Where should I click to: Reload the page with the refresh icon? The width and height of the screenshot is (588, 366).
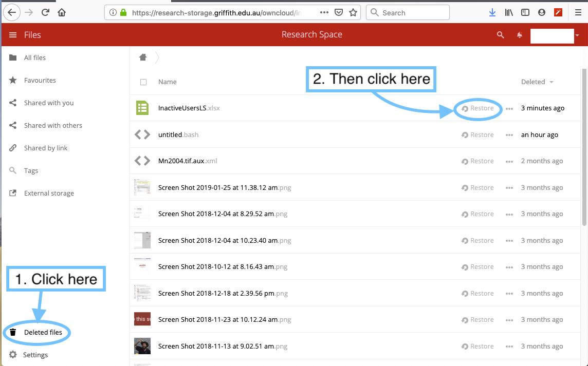coord(45,12)
